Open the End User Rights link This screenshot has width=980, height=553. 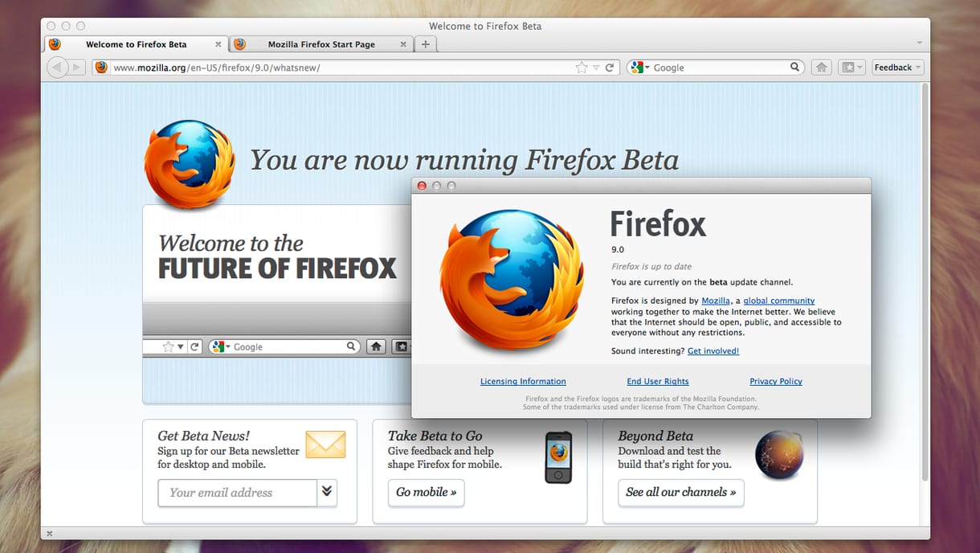point(658,382)
